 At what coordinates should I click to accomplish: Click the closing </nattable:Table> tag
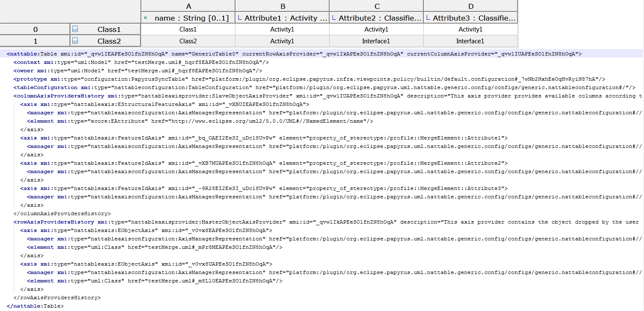(35, 306)
